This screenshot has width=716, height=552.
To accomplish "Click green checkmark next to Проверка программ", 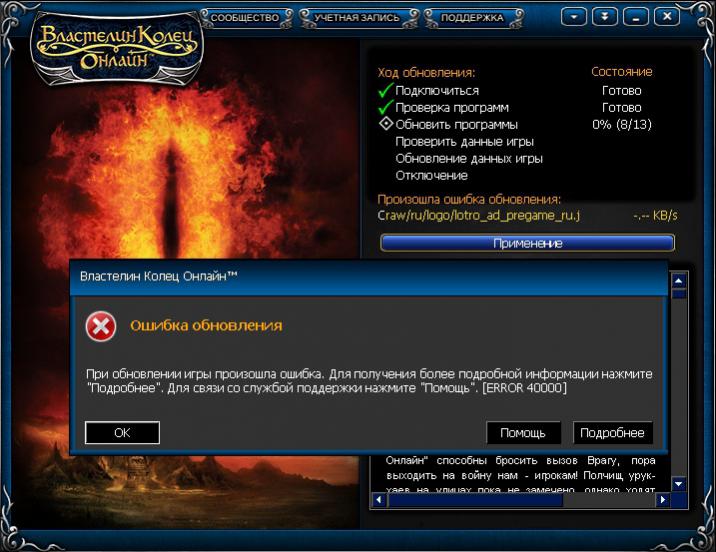I will (x=384, y=108).
